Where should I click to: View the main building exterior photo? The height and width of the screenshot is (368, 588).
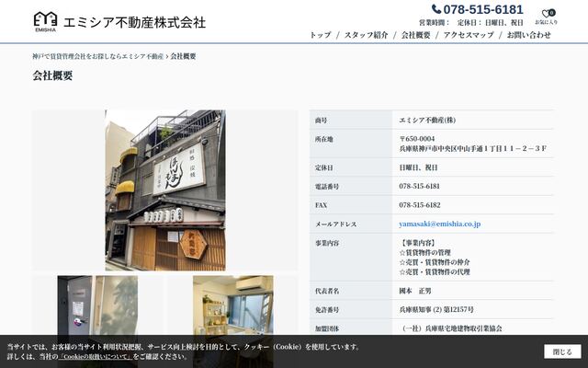[x=165, y=190]
